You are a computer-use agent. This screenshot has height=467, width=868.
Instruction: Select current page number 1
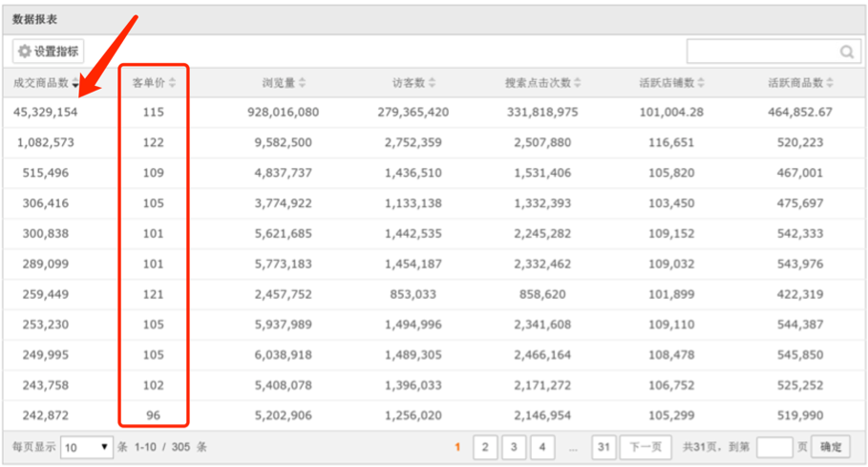click(457, 447)
